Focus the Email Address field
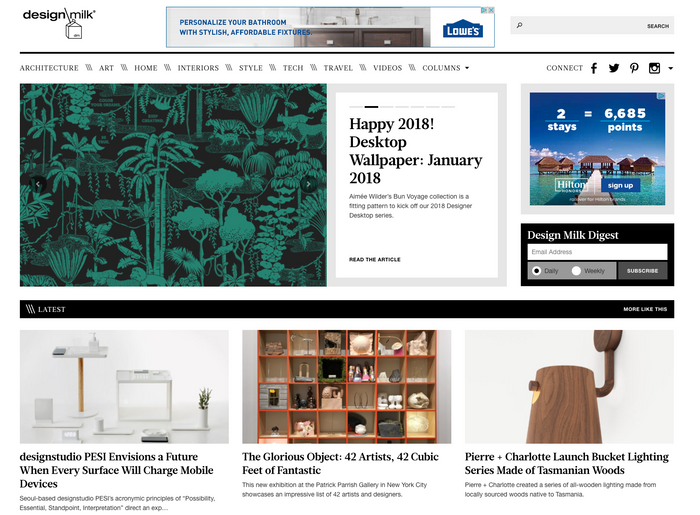This screenshot has width=700, height=515. [597, 252]
